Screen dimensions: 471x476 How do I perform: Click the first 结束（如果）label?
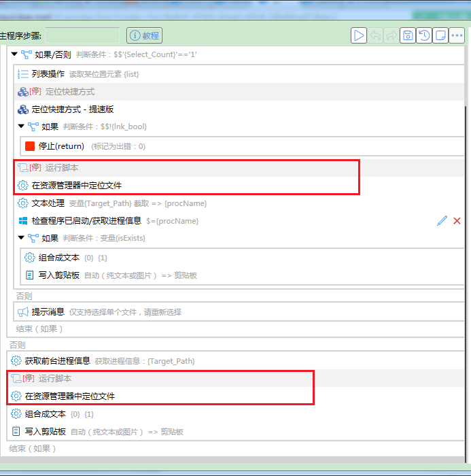coord(39,328)
